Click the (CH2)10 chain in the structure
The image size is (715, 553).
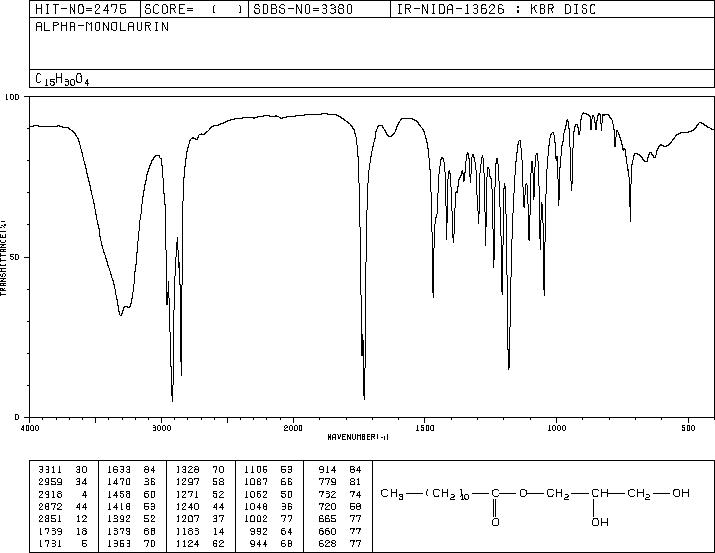(447, 494)
